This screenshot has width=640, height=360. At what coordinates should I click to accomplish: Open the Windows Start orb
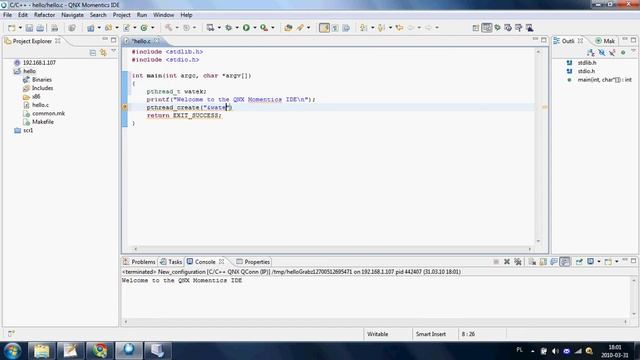click(12, 351)
